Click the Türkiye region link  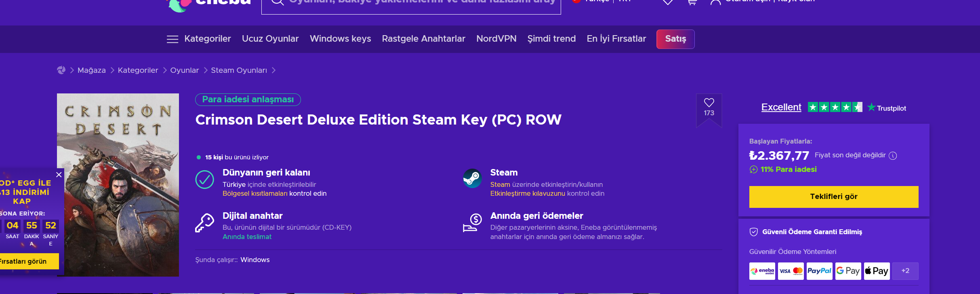tap(234, 185)
